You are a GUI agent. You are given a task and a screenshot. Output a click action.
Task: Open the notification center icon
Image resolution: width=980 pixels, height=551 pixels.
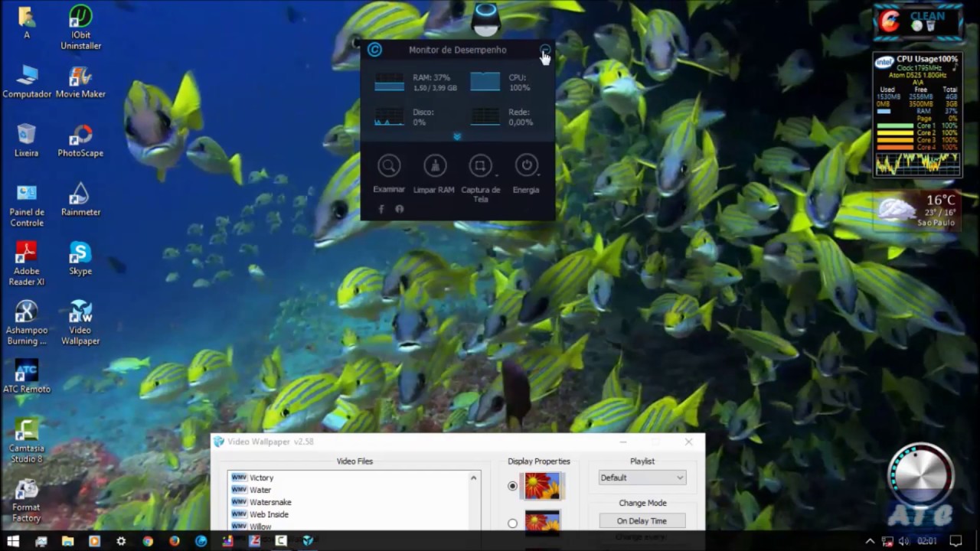[955, 541]
